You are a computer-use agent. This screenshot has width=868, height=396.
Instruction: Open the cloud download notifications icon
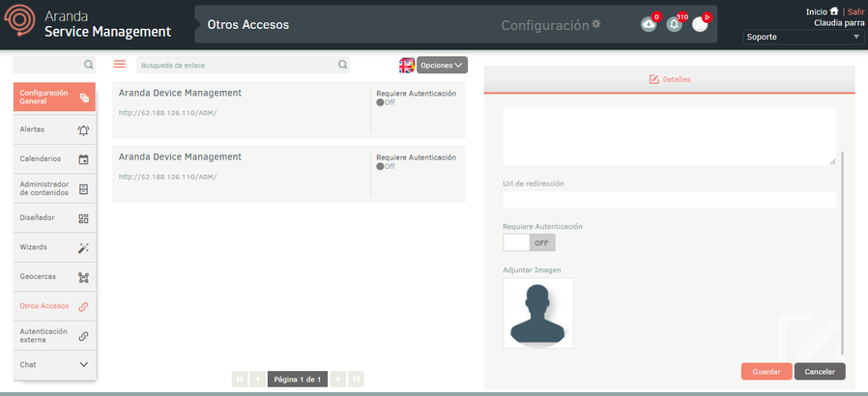(649, 24)
